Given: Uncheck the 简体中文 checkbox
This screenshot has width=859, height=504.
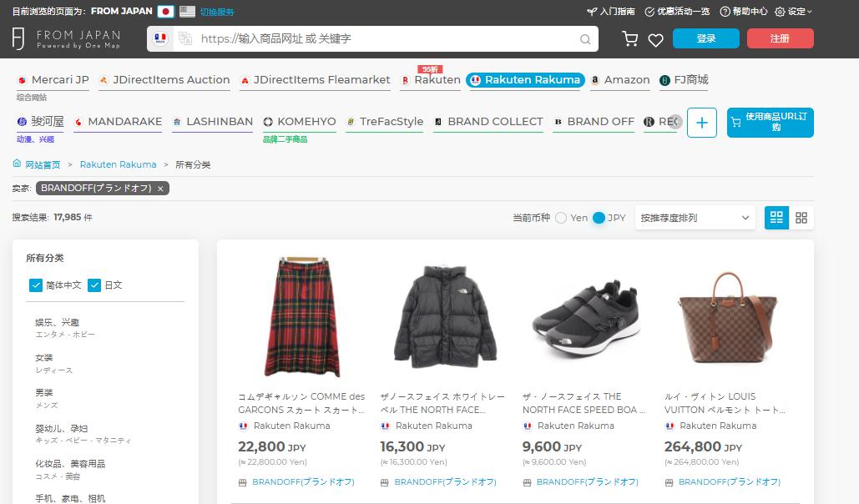Looking at the screenshot, I should 36,285.
